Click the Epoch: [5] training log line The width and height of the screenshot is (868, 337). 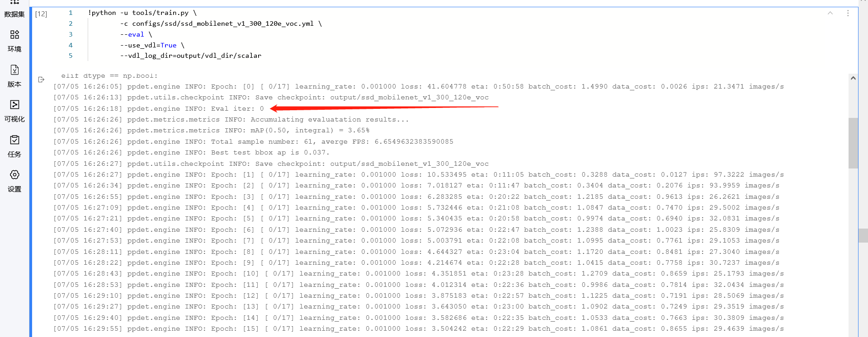[416, 218]
